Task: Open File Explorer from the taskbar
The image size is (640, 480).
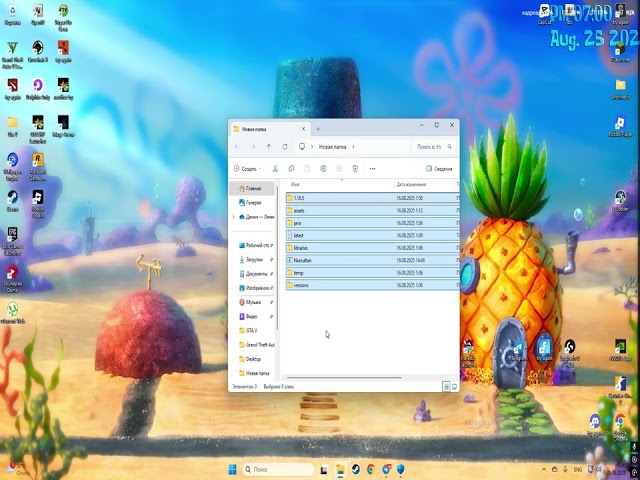Action: click(340, 469)
